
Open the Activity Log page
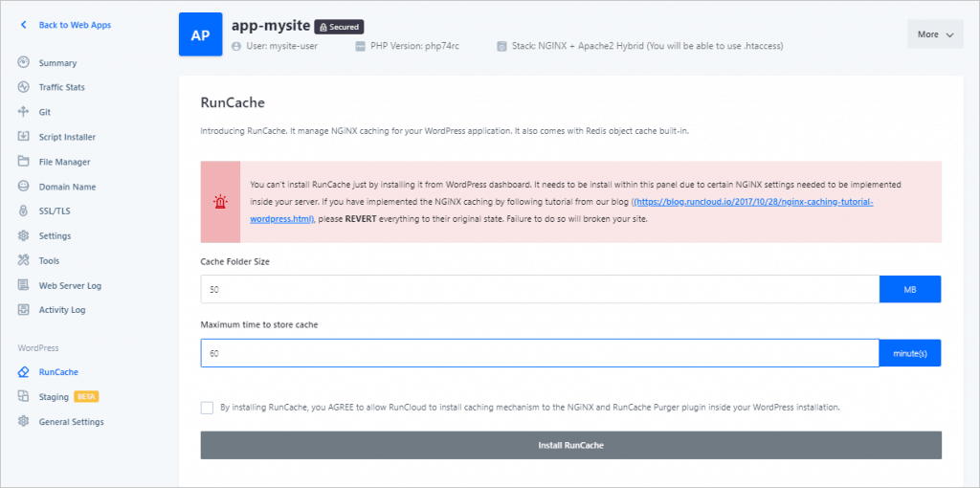(x=62, y=310)
